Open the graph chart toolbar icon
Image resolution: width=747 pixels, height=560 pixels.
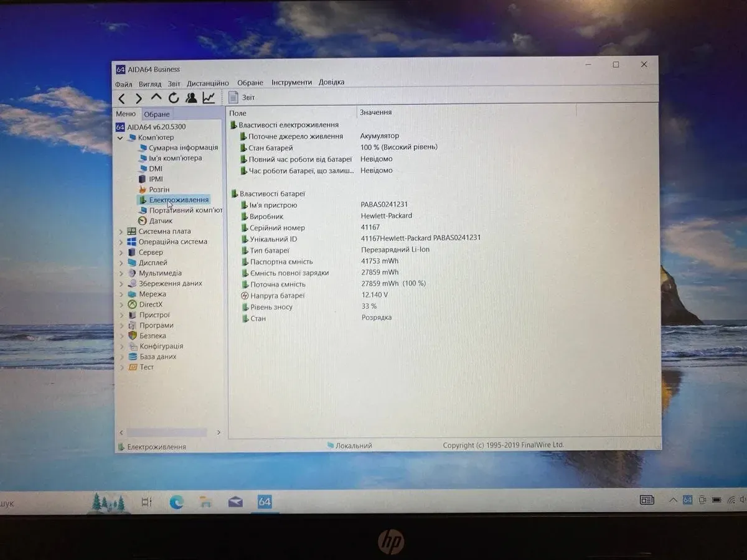tap(209, 97)
